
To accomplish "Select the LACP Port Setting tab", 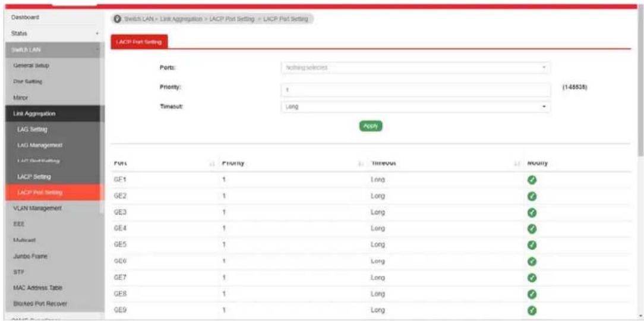I will pos(139,42).
